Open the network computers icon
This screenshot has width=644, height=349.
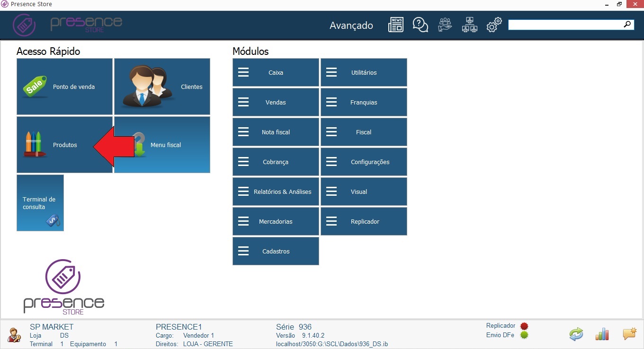(x=470, y=25)
